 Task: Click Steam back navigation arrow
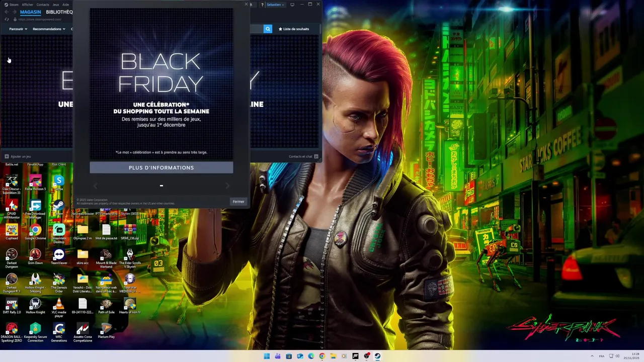click(7, 12)
